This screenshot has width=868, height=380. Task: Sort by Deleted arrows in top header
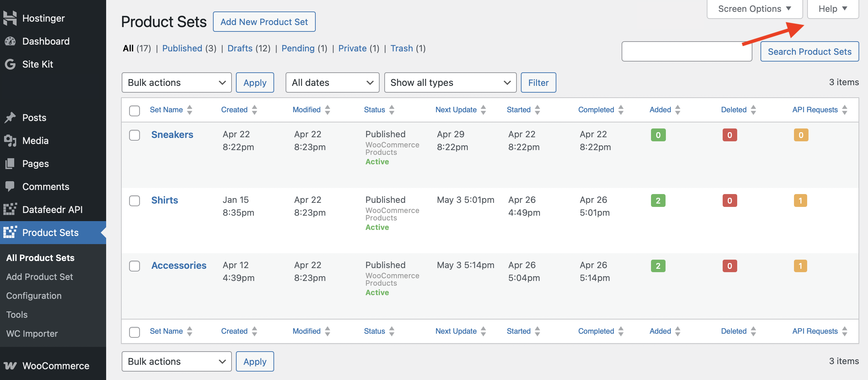[x=753, y=110]
